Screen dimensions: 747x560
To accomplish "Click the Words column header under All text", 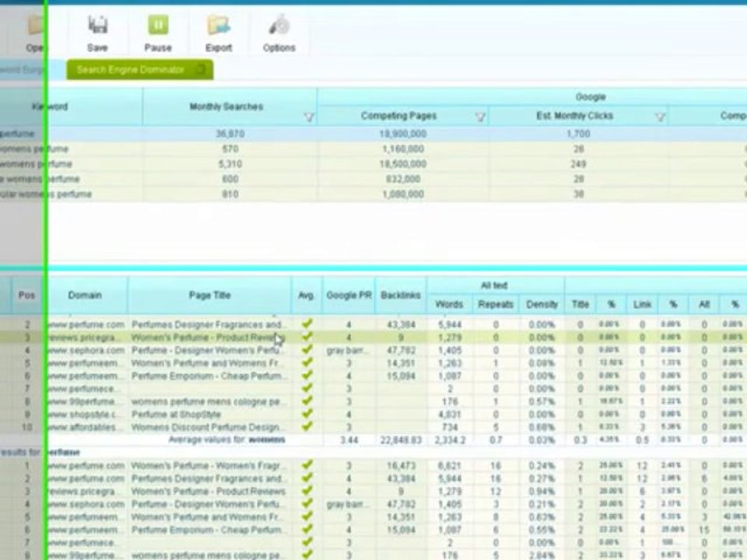I will [449, 304].
